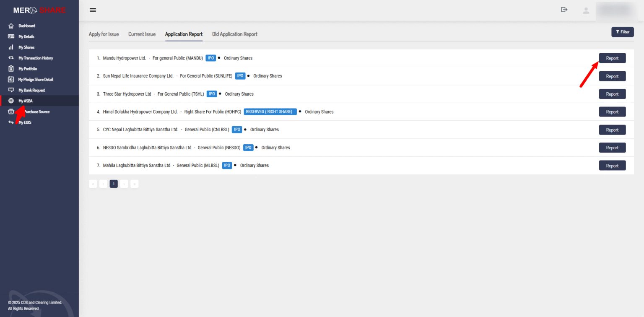
Task: Click Report for Mahila Laghubitta Bittiya Sanstha
Action: click(x=612, y=166)
